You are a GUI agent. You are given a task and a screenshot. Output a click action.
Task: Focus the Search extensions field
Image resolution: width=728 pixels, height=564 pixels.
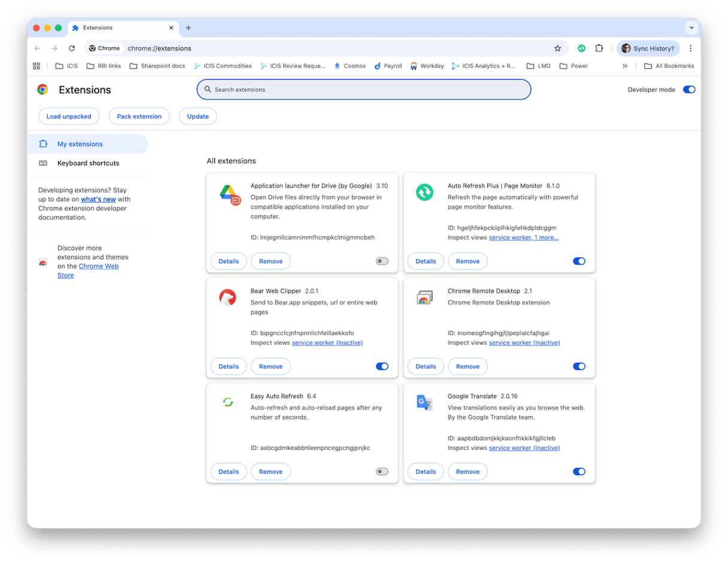tap(364, 90)
